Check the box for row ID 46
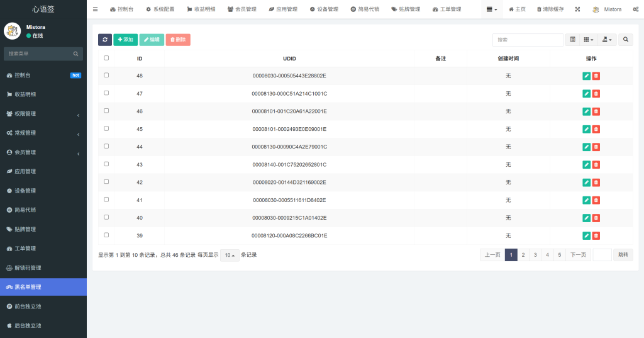 pos(106,111)
